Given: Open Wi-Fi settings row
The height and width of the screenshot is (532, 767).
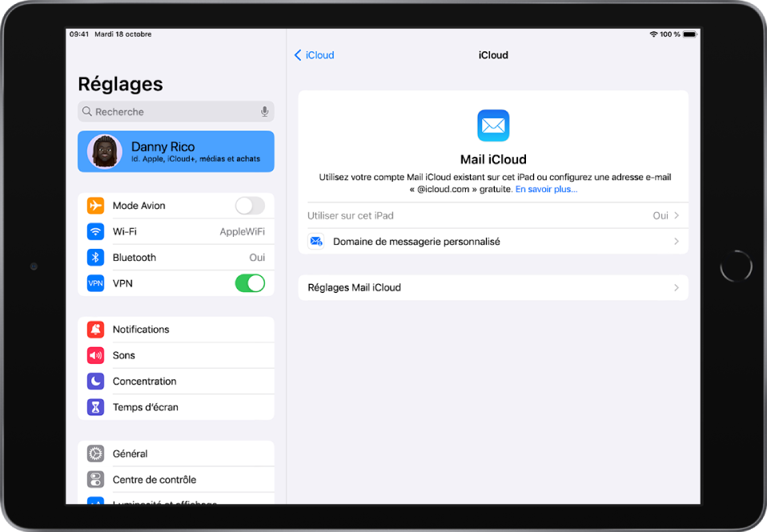Looking at the screenshot, I should pyautogui.click(x=176, y=231).
